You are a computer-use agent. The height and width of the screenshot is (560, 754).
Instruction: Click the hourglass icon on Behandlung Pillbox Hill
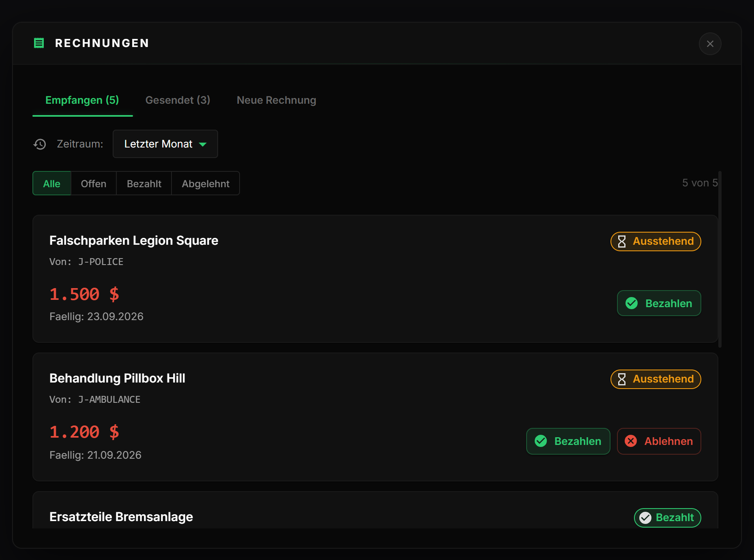tap(622, 379)
